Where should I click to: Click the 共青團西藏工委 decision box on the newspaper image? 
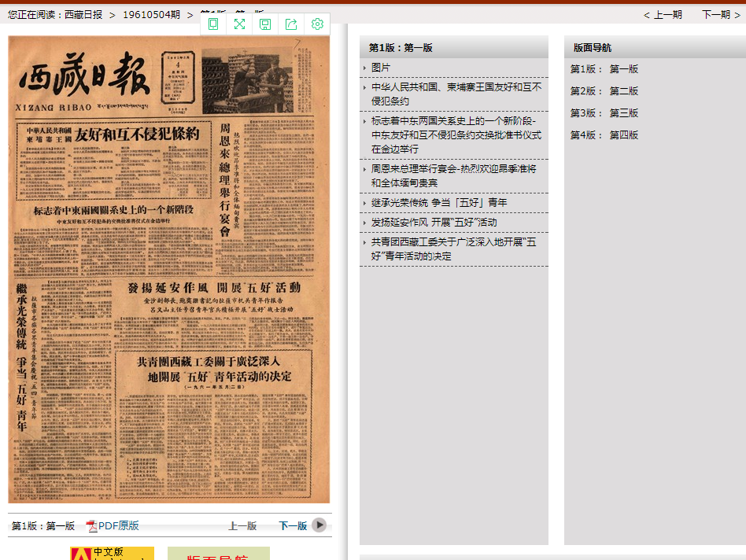pyautogui.click(x=213, y=424)
